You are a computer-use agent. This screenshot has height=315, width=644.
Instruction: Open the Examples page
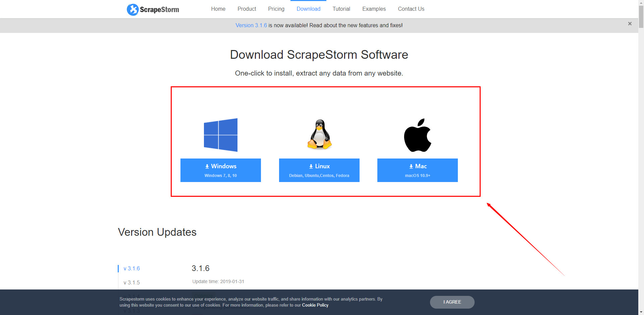pyautogui.click(x=374, y=9)
